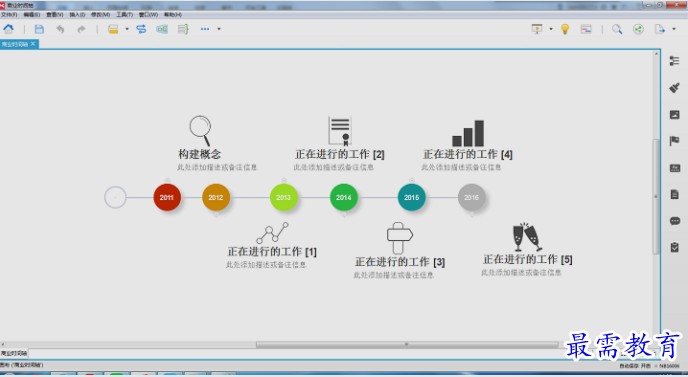The height and width of the screenshot is (377, 688).
Task: Share the mind map
Action: (638, 29)
